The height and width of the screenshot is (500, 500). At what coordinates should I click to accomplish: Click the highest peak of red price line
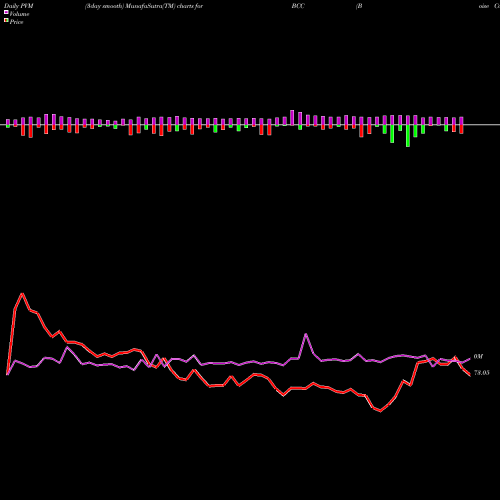click(22, 294)
